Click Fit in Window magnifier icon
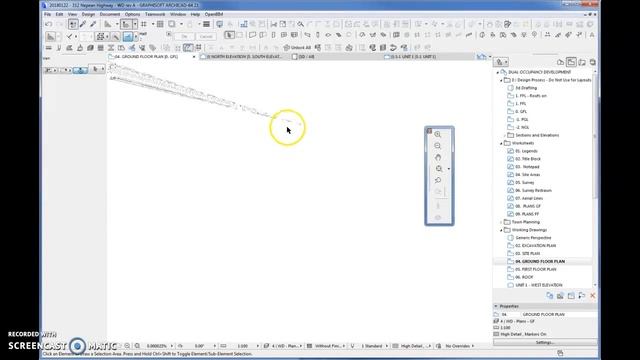 pos(439,169)
